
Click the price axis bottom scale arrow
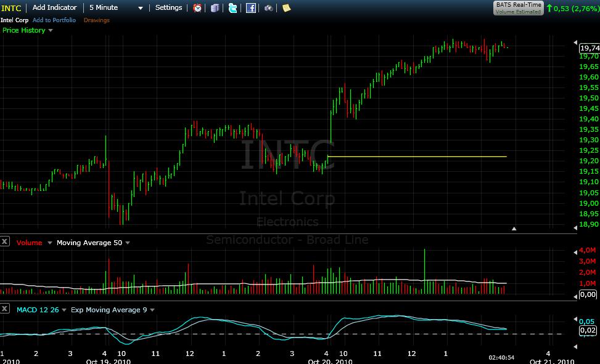click(x=575, y=227)
